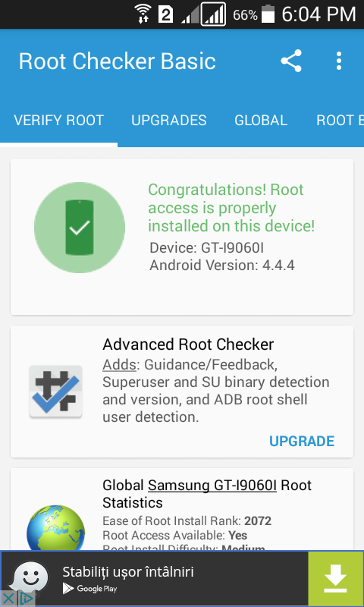Tap the share icon in header

(x=291, y=61)
